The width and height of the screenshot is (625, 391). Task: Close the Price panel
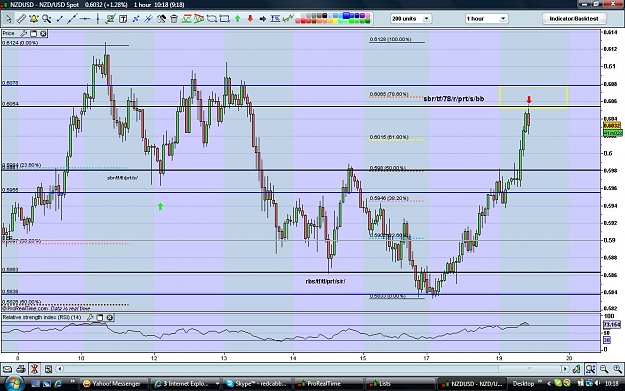click(x=43, y=33)
